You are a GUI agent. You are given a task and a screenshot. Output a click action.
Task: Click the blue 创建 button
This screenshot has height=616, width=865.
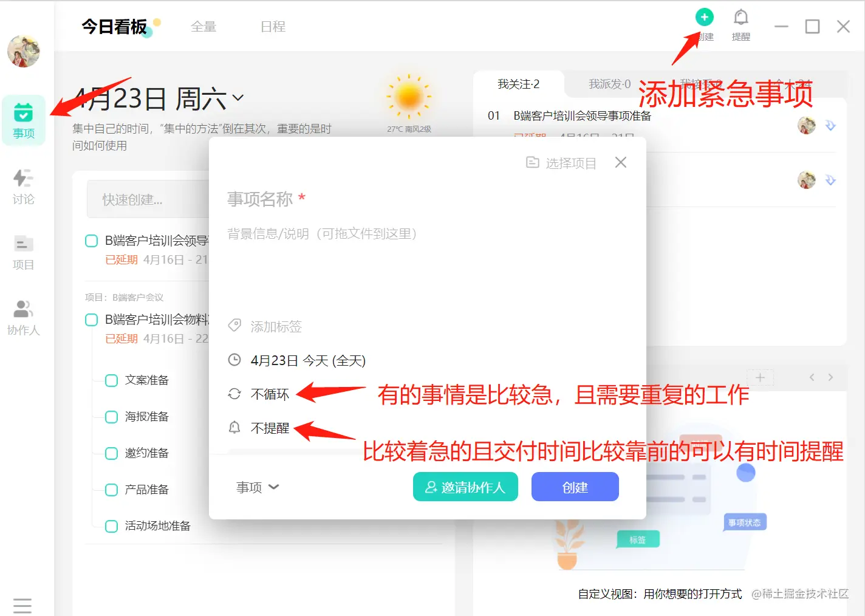(x=575, y=487)
